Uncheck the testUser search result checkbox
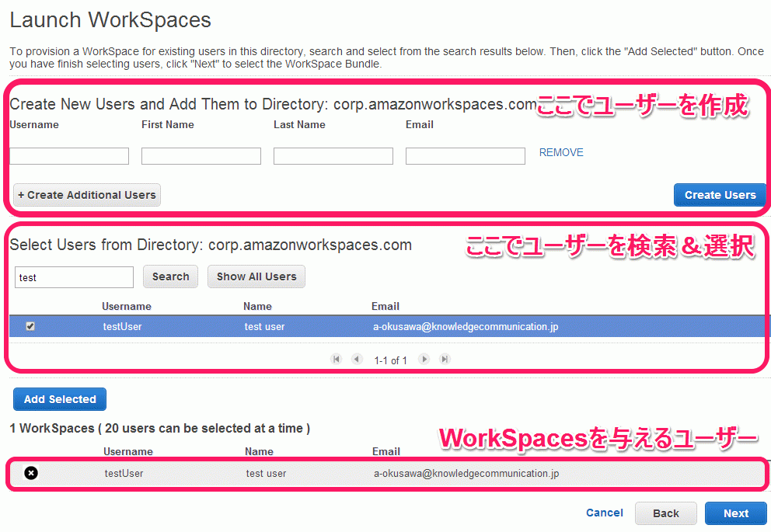Viewport: 771px width, 532px height. [x=30, y=326]
